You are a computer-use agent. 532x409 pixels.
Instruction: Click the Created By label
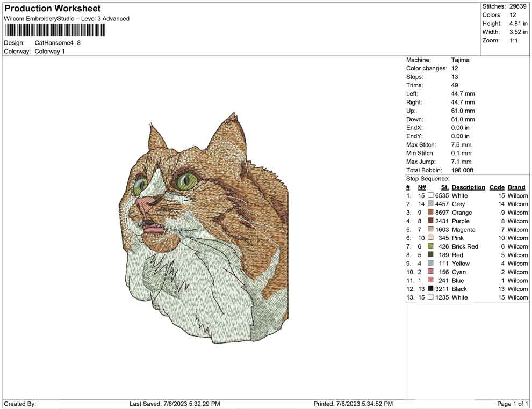tap(20, 404)
